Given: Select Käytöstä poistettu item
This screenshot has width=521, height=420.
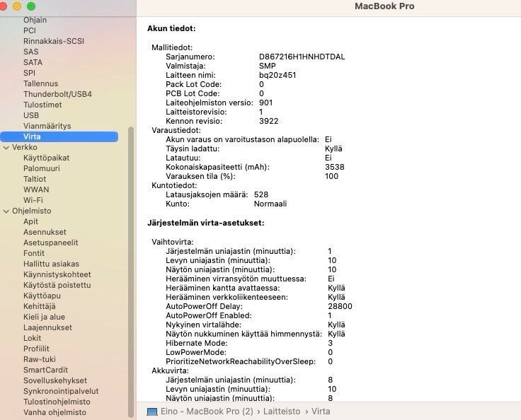Looking at the screenshot, I should pyautogui.click(x=57, y=286).
